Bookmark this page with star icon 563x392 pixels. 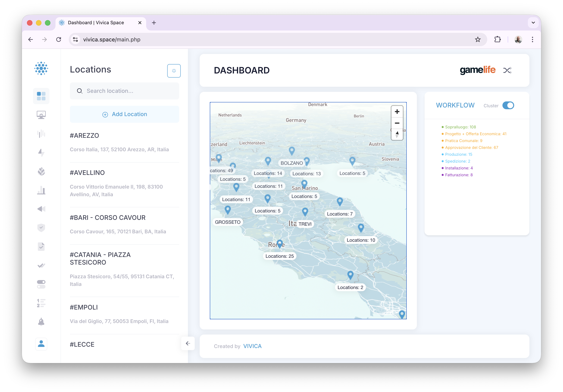[x=478, y=39]
